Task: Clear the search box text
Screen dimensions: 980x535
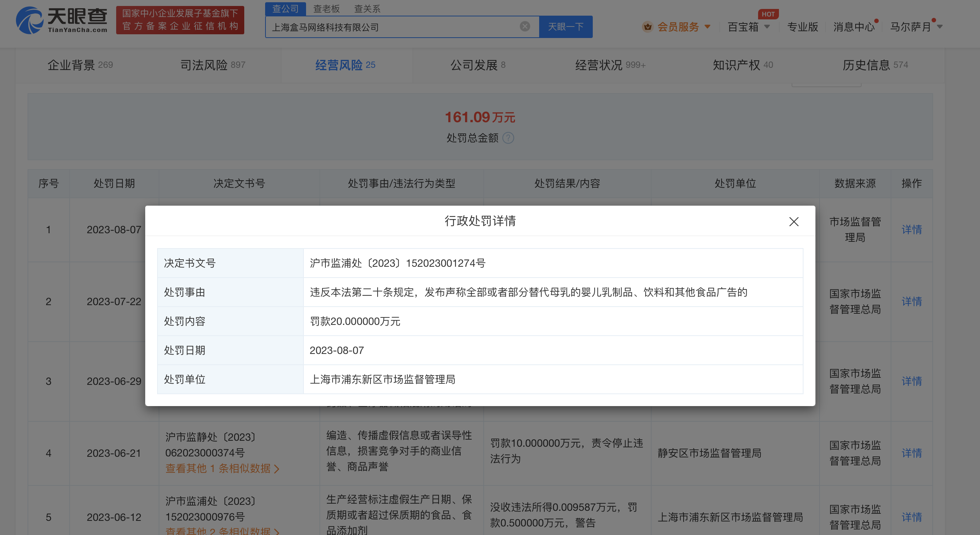Action: [x=525, y=26]
